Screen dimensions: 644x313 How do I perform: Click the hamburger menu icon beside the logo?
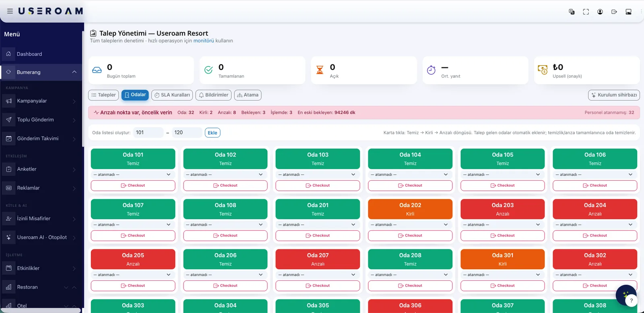point(10,11)
